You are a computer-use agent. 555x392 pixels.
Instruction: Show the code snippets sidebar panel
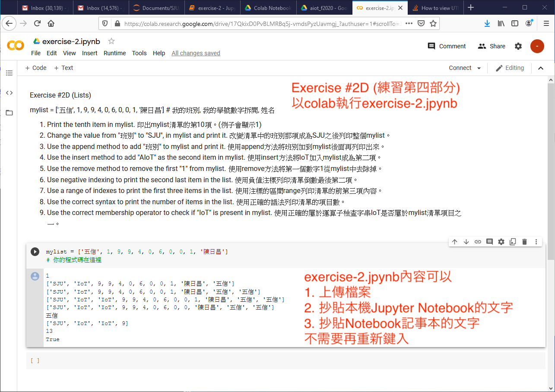point(9,93)
